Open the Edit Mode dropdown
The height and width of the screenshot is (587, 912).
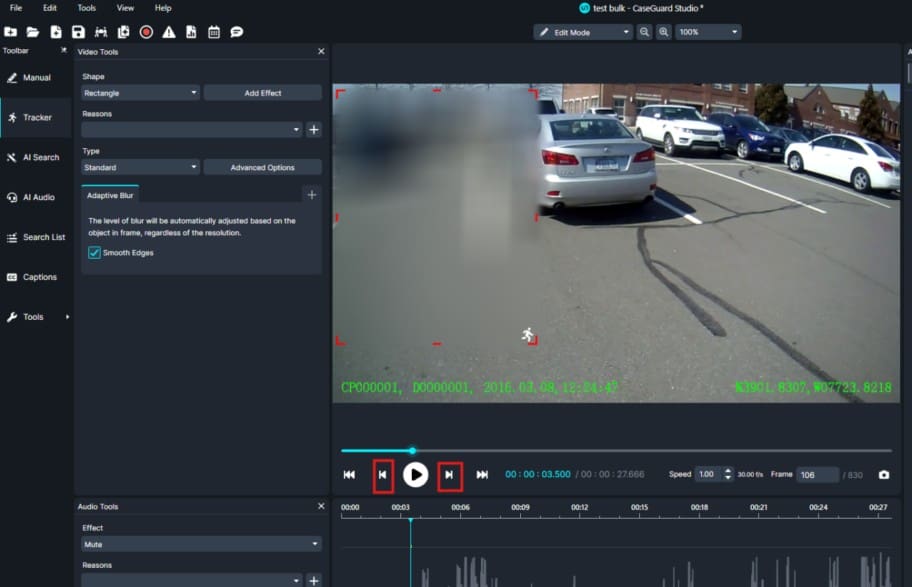[584, 32]
